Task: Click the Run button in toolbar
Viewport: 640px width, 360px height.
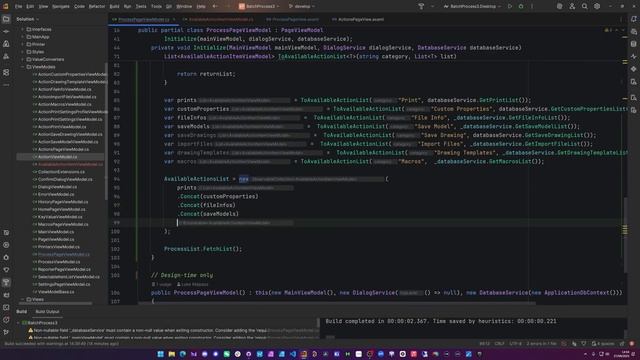Action: coord(510,7)
